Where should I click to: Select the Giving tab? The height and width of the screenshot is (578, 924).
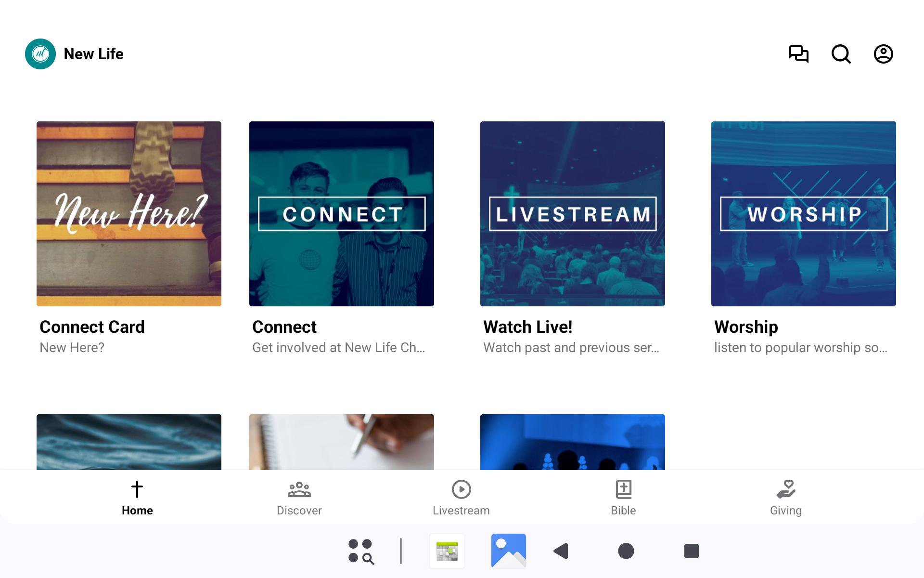[x=785, y=498]
